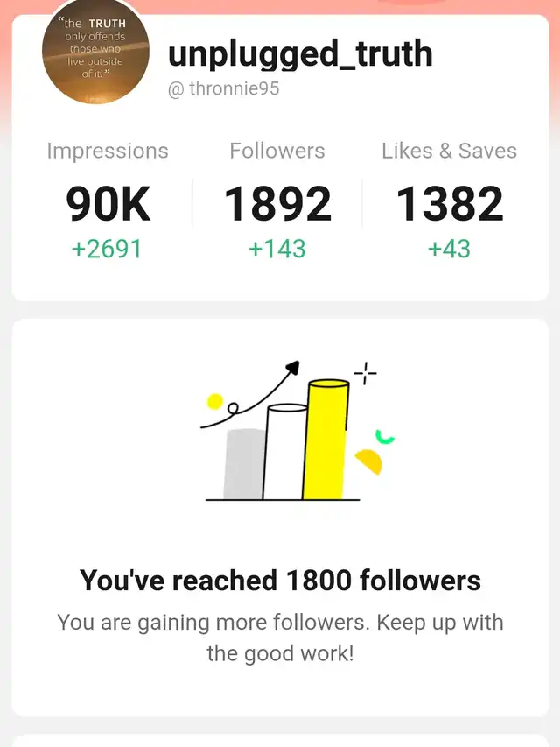Click the +2691 impressions increase
Screen dimensions: 560x747
coord(107,249)
